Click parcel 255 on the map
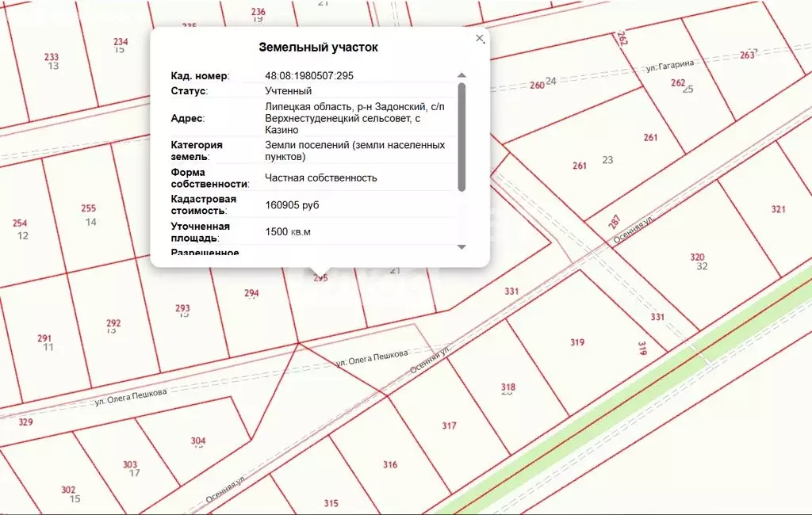 point(88,209)
